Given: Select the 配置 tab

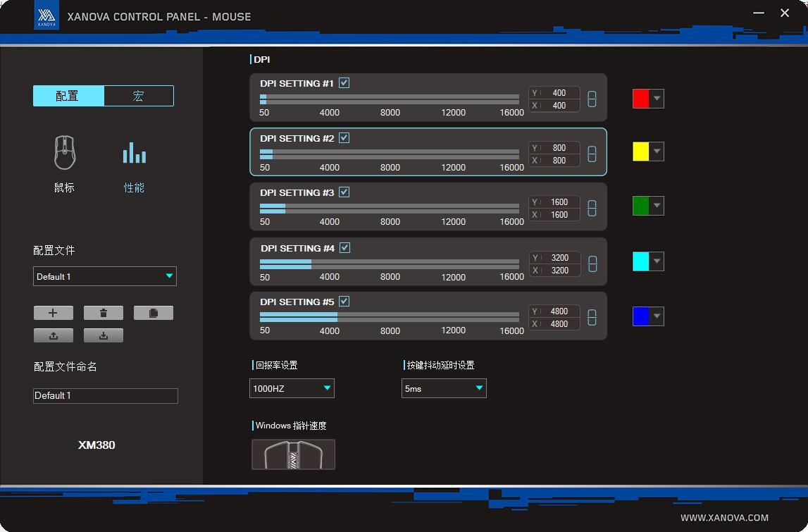Looking at the screenshot, I should (x=68, y=96).
